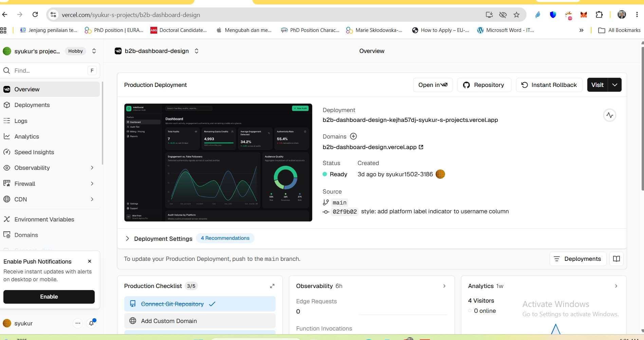This screenshot has width=644, height=340.
Task: Click the Deployments button below production card
Action: [x=578, y=259]
